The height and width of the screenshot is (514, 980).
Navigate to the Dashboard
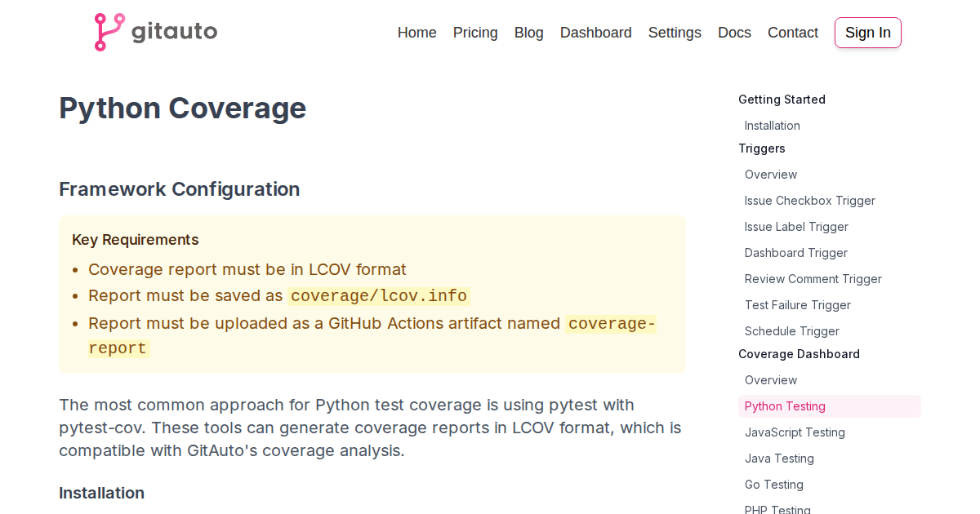(595, 33)
